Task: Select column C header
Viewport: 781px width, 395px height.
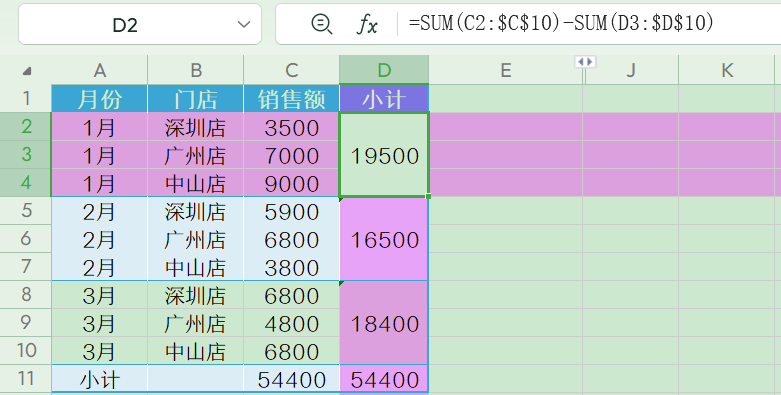Action: click(x=291, y=70)
